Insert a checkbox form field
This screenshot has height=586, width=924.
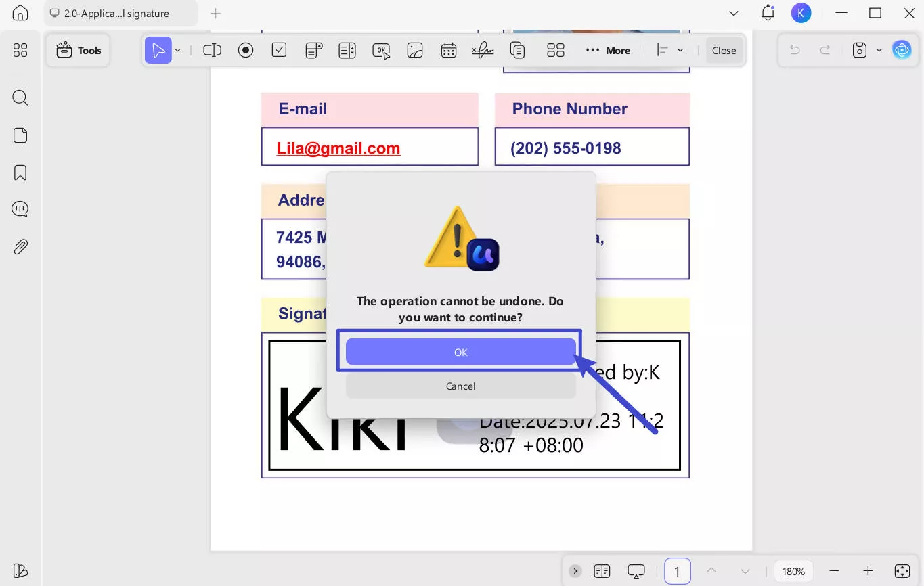point(279,49)
